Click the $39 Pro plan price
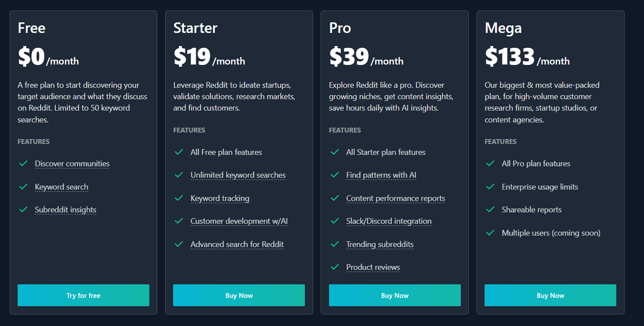 (x=349, y=57)
